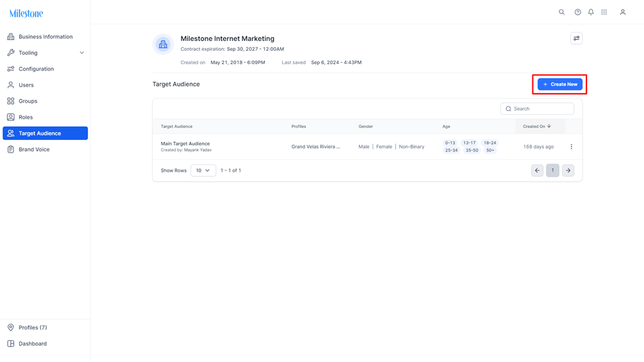Go to Groups page
Image resolution: width=644 pixels, height=362 pixels.
click(x=45, y=101)
